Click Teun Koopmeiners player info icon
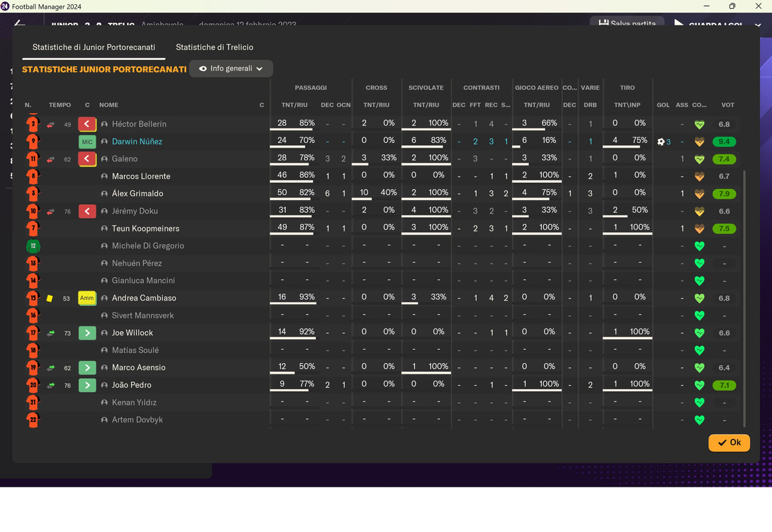 (x=104, y=229)
